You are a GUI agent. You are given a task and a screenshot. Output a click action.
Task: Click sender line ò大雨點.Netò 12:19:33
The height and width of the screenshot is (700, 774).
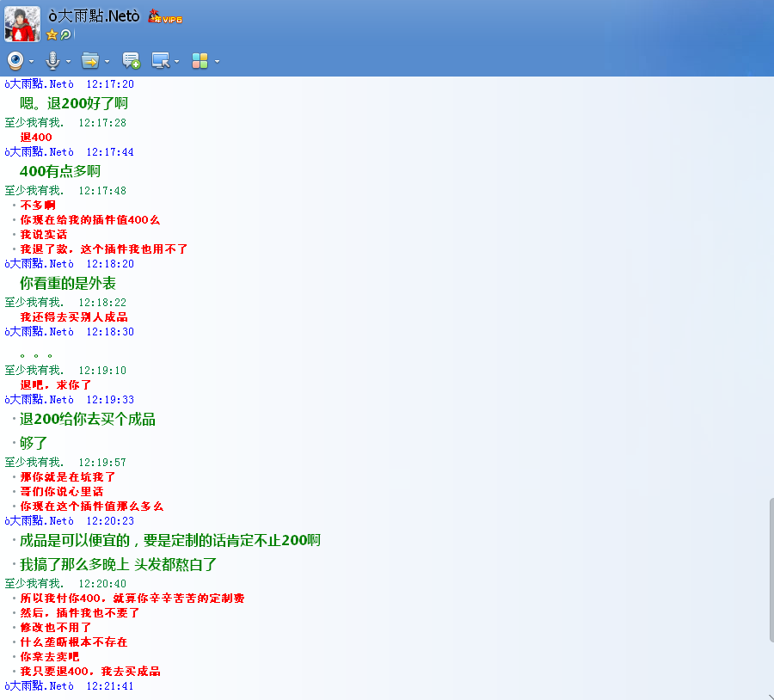click(x=69, y=399)
